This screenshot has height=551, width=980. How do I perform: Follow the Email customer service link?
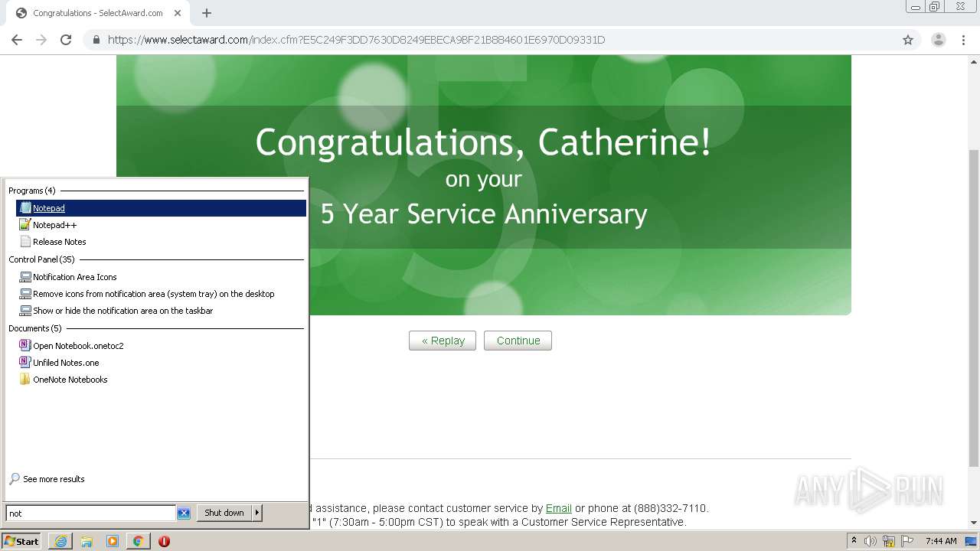(559, 508)
